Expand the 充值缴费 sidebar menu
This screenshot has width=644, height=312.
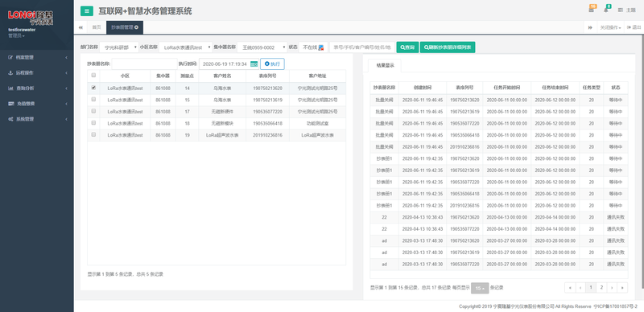(x=37, y=104)
